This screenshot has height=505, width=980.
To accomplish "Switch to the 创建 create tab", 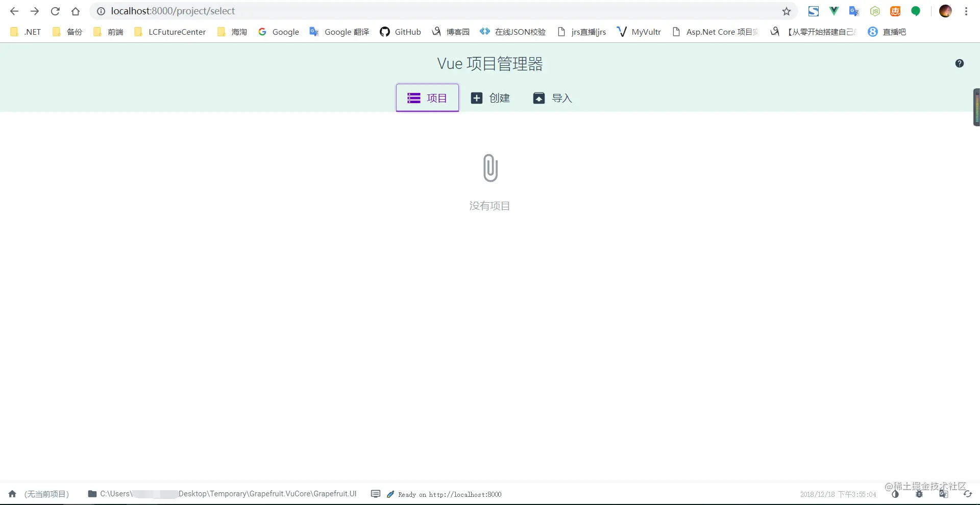I will pyautogui.click(x=490, y=98).
